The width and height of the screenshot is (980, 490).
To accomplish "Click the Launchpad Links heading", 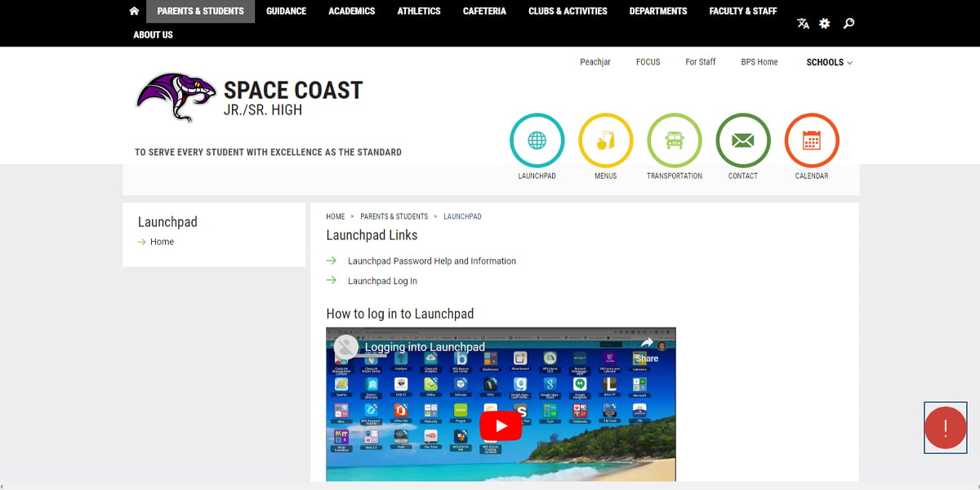I will click(x=372, y=235).
